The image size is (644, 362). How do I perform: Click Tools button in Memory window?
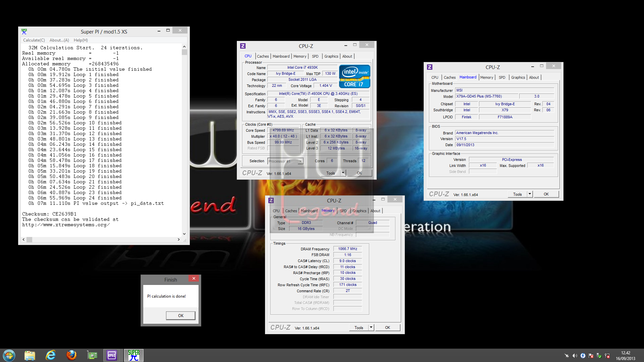pyautogui.click(x=359, y=327)
